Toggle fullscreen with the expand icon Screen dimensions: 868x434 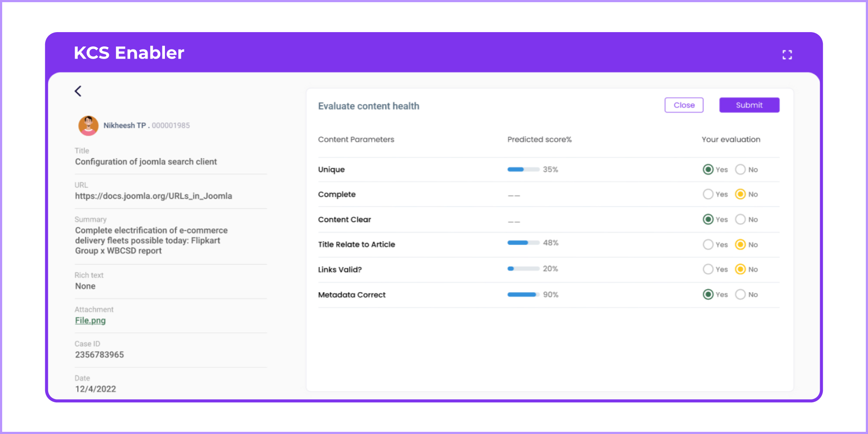coord(787,55)
